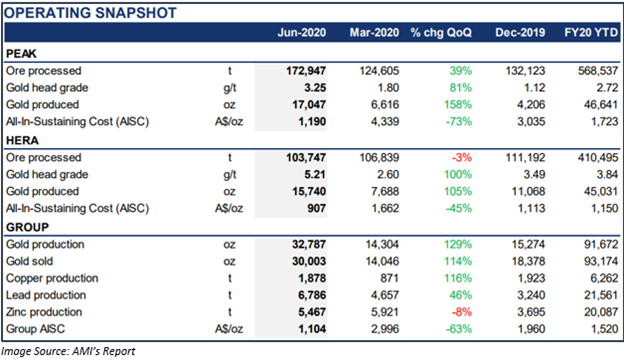Click Hera AISC value 907

click(316, 208)
